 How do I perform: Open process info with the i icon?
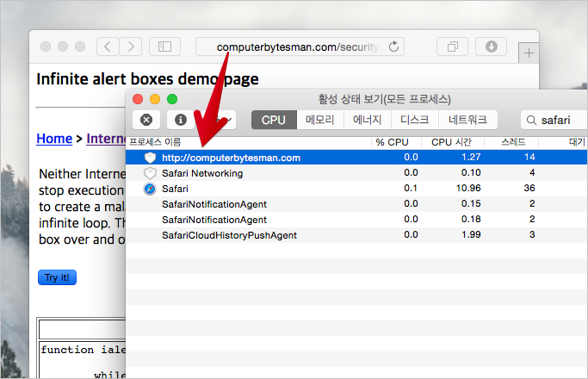[181, 120]
